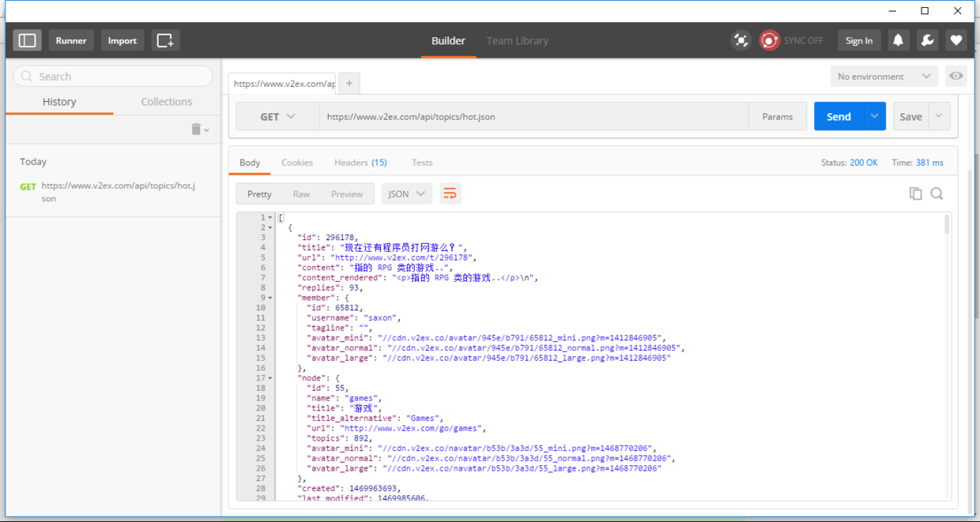Open the Save button's dropdown arrow
Image resolution: width=980 pixels, height=522 pixels.
tap(939, 117)
